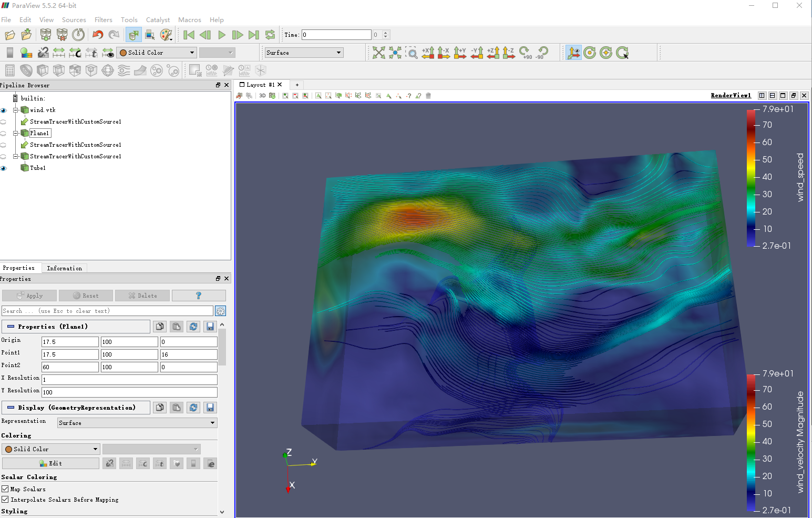This screenshot has height=518, width=812.
Task: Add a new layout tab
Action: coord(297,85)
